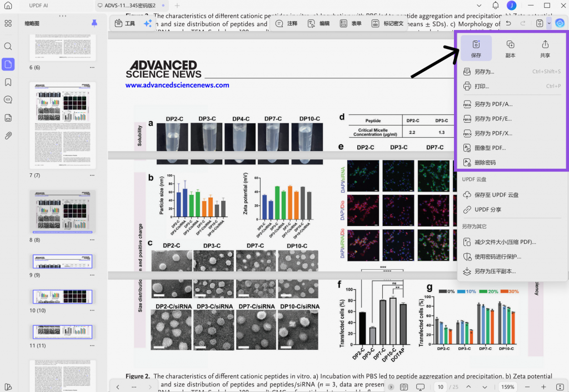Screen dimensions: 569x392
Task: Click the zoom in plus button
Action: tap(543, 387)
